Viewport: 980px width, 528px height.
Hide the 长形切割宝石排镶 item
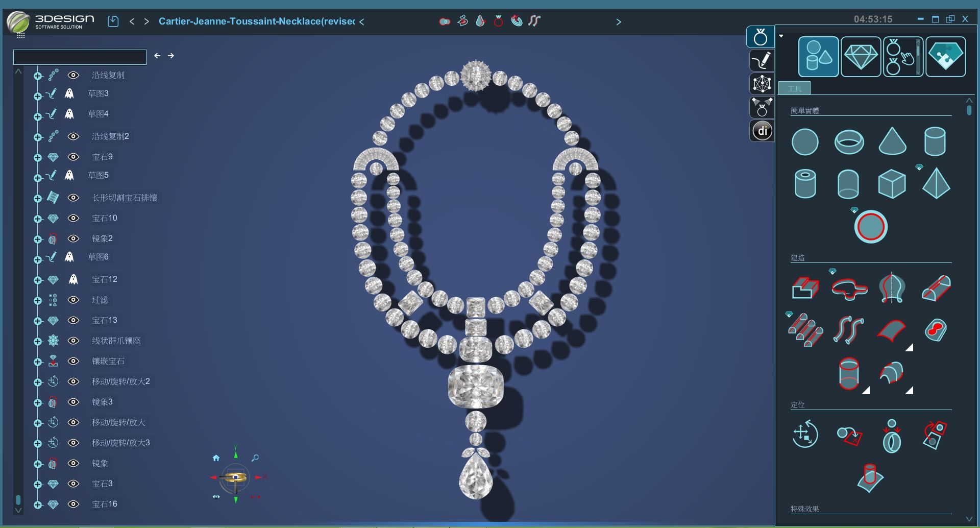pos(73,198)
